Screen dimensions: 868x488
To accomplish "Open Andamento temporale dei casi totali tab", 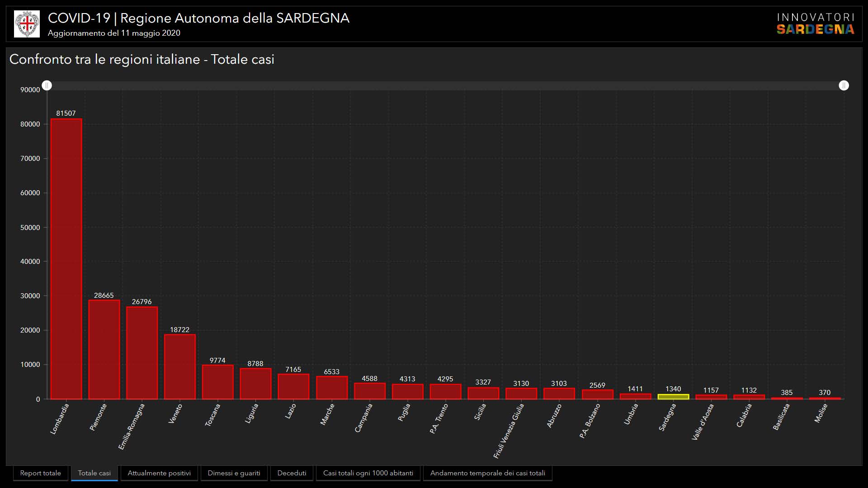I will click(x=487, y=473).
